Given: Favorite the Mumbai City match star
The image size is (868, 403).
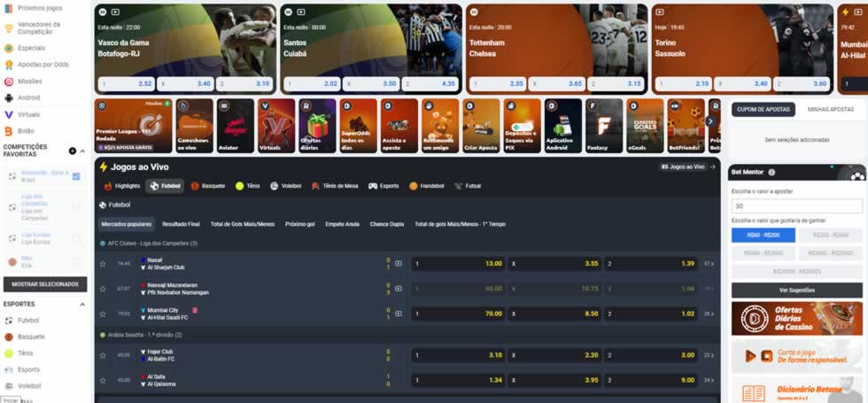Looking at the screenshot, I should [x=103, y=314].
